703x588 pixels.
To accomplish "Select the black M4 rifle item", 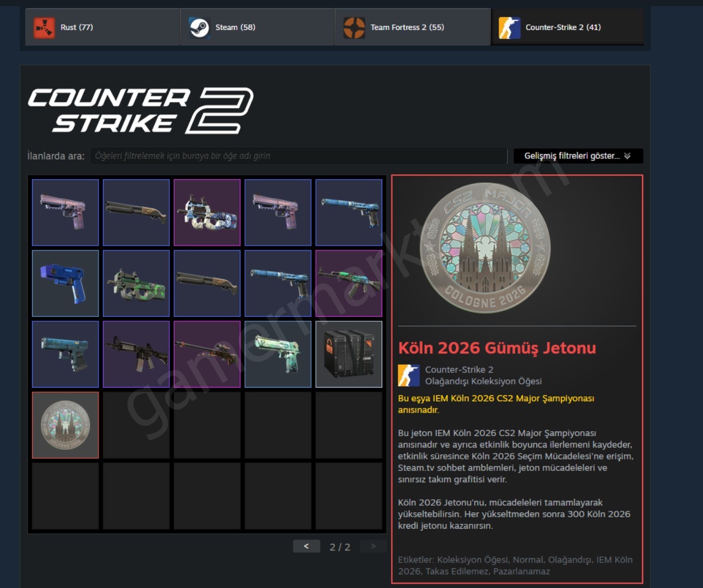I will (x=136, y=354).
